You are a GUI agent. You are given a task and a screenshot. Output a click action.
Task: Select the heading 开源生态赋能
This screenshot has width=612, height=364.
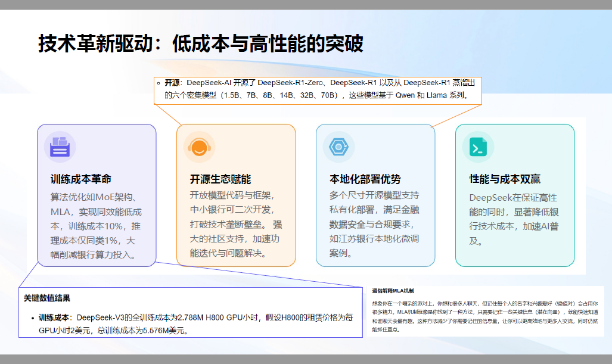tap(220, 179)
